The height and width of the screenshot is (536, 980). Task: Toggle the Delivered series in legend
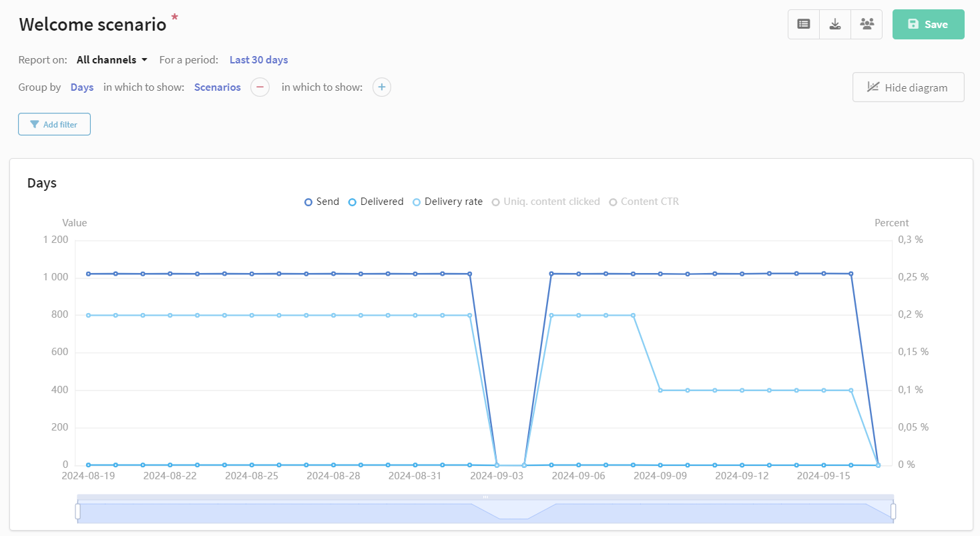coord(377,202)
